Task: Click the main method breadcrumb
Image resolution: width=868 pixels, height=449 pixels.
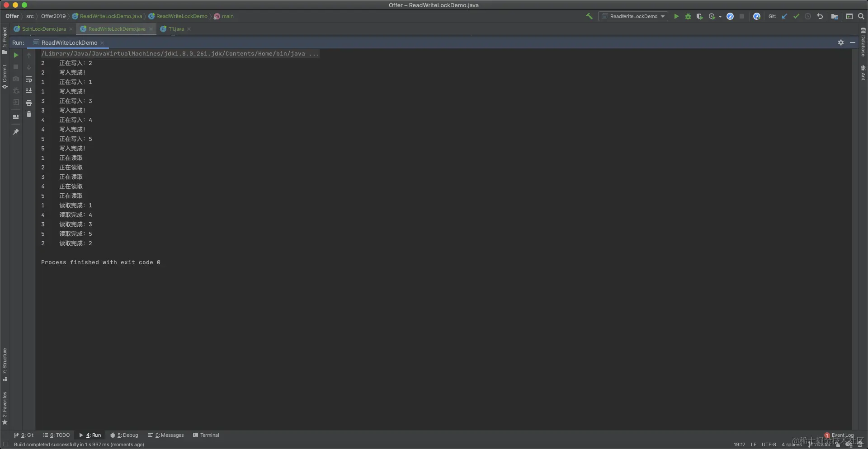Action: pyautogui.click(x=224, y=16)
